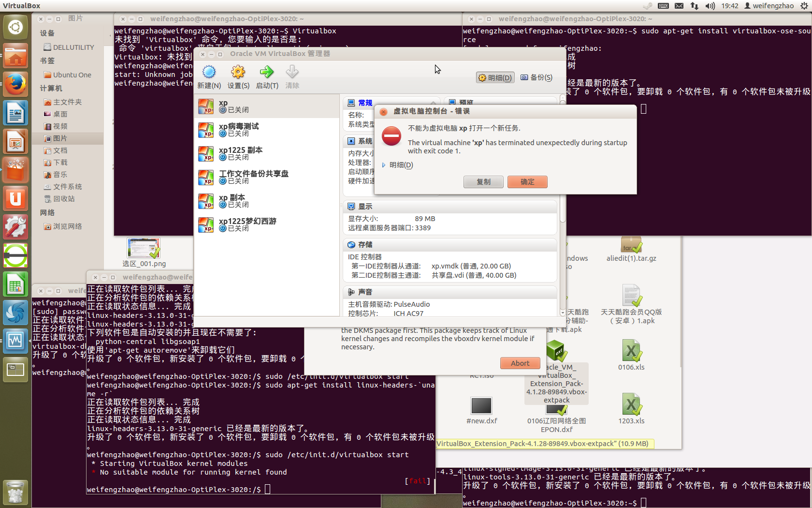Open 浏览网络 in sidebar

[x=63, y=226]
